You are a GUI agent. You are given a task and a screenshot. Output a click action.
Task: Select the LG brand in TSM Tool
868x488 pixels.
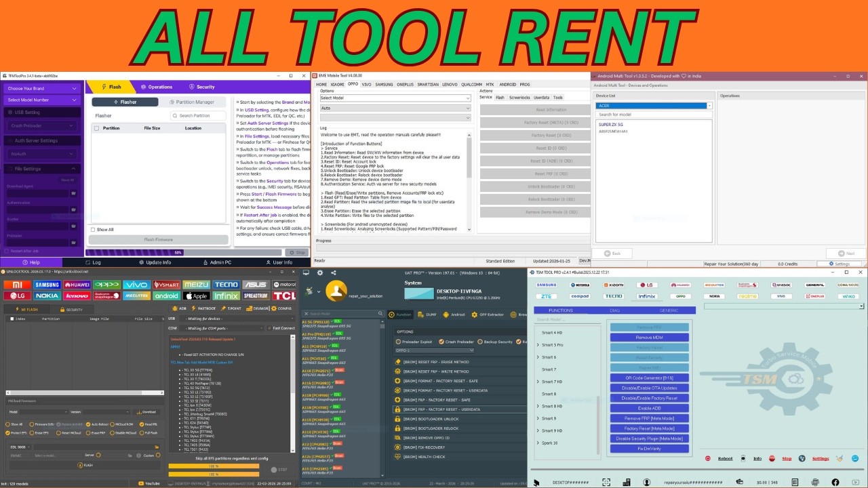point(647,285)
